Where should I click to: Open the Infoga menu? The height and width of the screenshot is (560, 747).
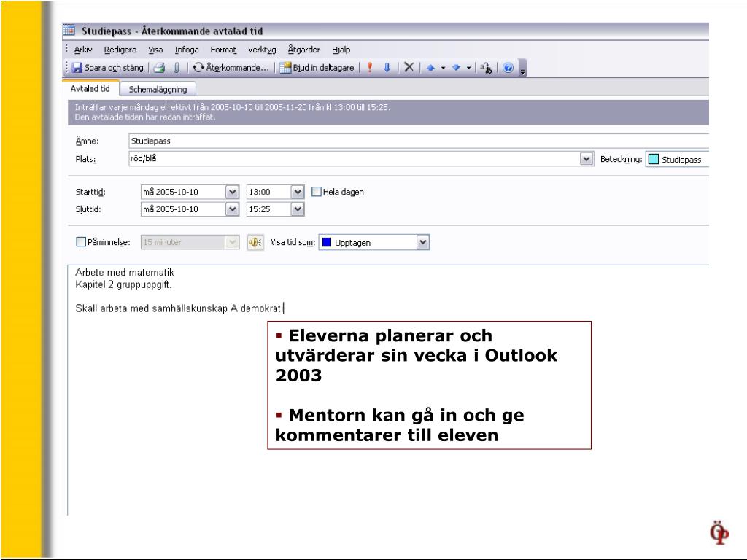(x=187, y=50)
